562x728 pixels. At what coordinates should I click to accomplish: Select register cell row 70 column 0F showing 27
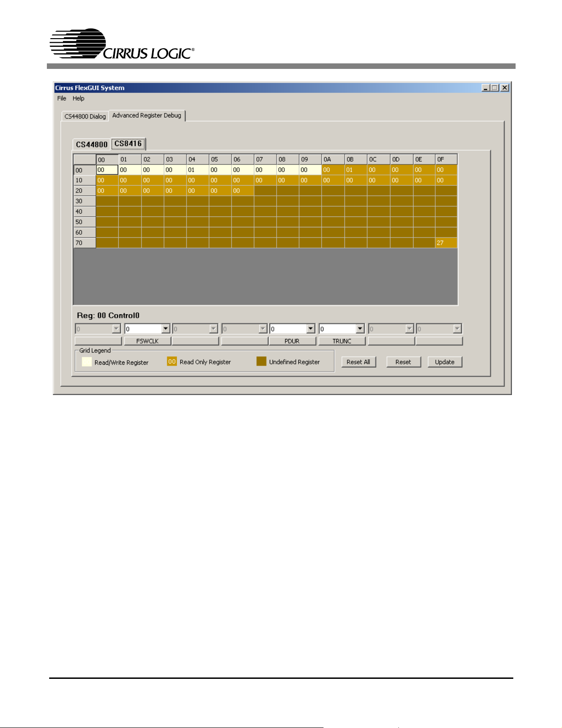coord(446,243)
